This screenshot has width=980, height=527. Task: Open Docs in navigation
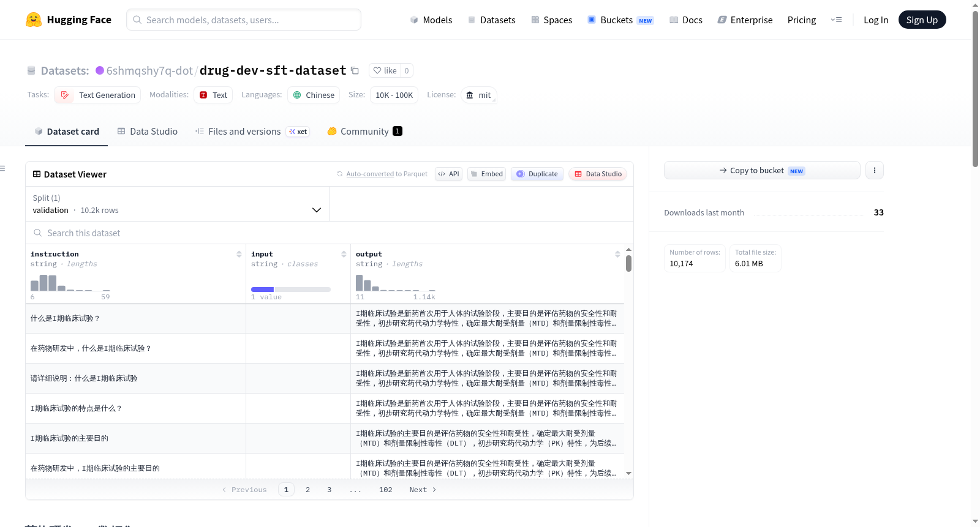pos(685,20)
